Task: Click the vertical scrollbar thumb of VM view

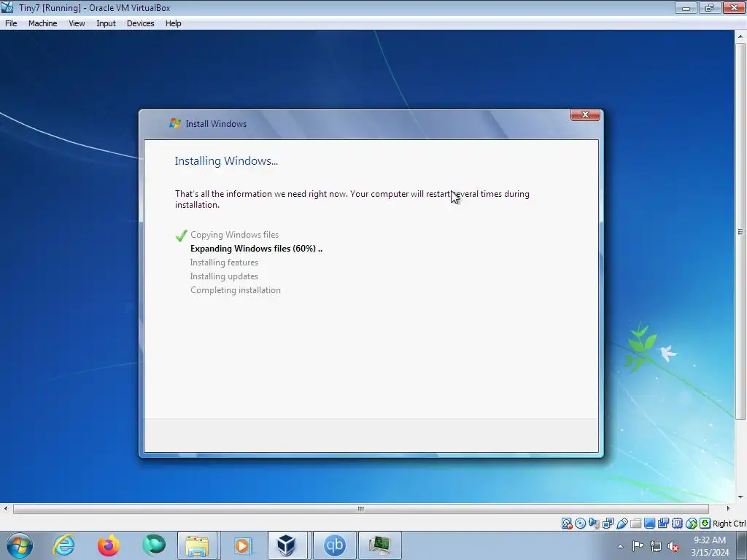Action: tap(740, 231)
